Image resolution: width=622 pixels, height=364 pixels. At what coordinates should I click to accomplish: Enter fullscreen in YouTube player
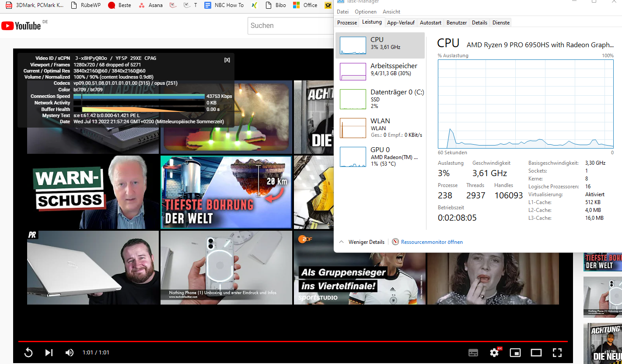click(x=557, y=353)
